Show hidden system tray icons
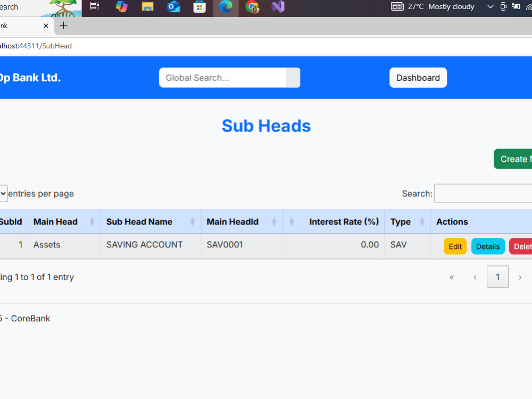The width and height of the screenshot is (532, 399). (491, 6)
